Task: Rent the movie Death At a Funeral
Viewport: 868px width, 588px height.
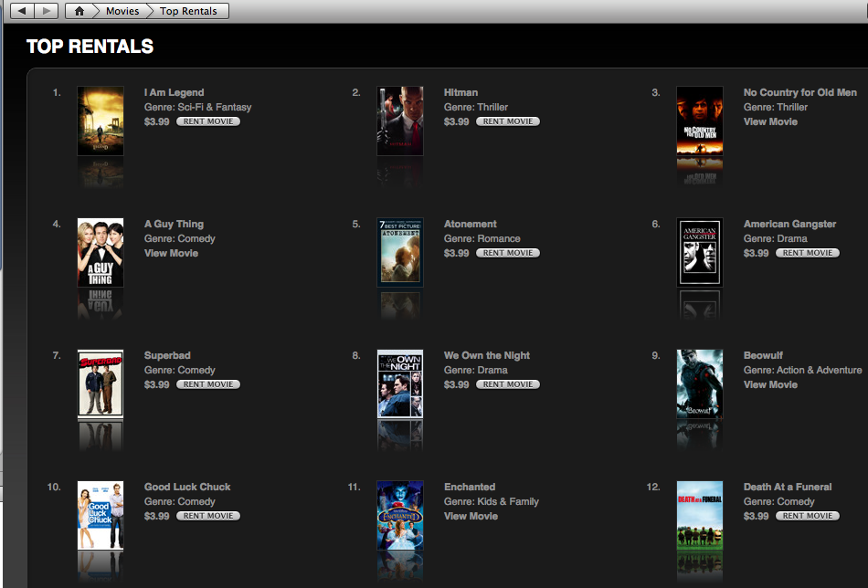Action: [x=807, y=516]
